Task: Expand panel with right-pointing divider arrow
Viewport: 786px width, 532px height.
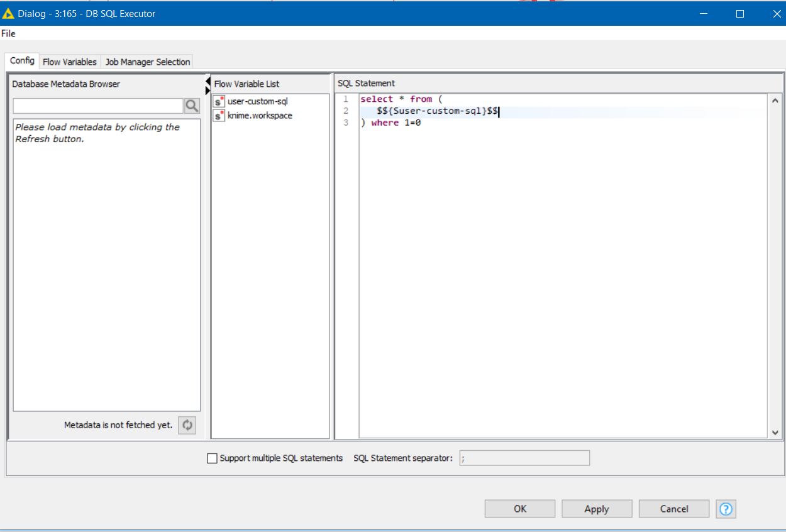Action: coord(208,91)
